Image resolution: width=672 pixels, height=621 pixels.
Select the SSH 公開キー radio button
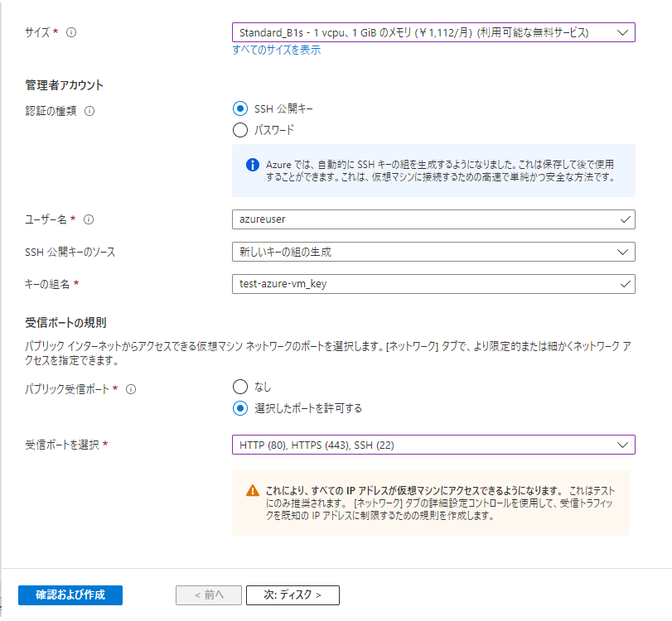point(239,108)
